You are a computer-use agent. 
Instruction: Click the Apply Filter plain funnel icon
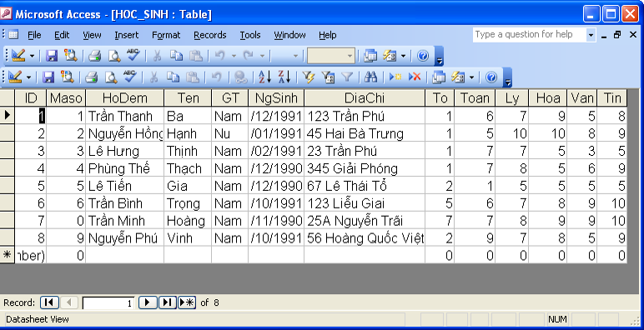tap(347, 77)
